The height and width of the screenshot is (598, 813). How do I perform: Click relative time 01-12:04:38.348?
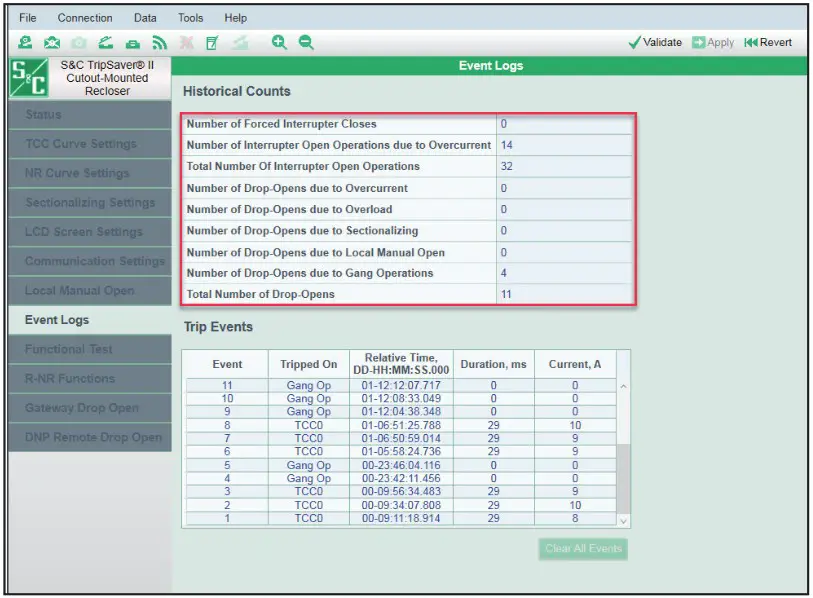[x=401, y=411]
